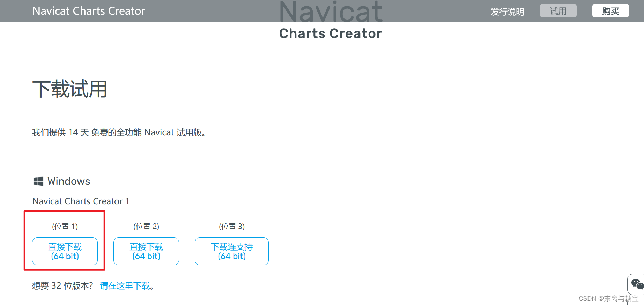
Task: Click the large Navicat logo text
Action: tap(331, 11)
